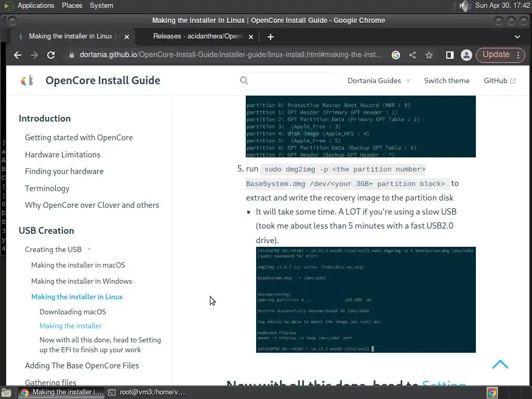Open the Places menu
This screenshot has height=399, width=532.
pos(72,6)
